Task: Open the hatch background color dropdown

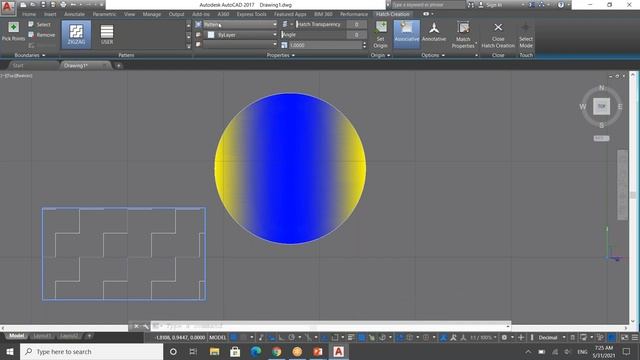Action: (x=240, y=44)
